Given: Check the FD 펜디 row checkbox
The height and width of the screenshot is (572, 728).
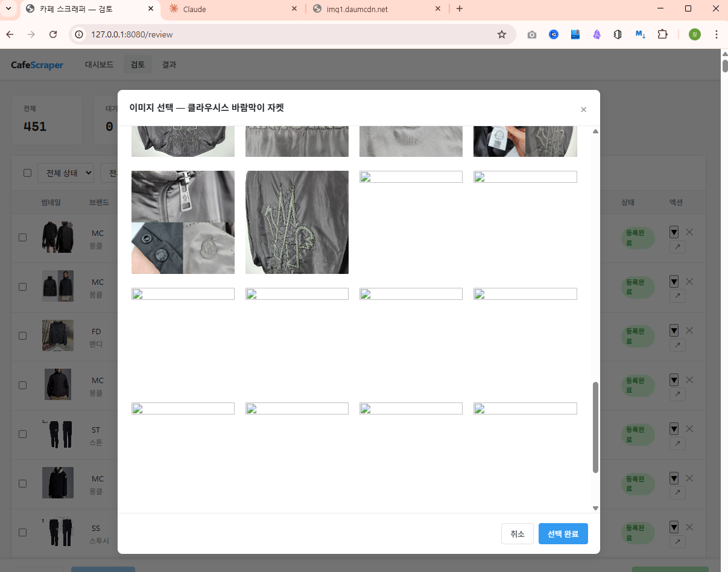Looking at the screenshot, I should [x=23, y=335].
